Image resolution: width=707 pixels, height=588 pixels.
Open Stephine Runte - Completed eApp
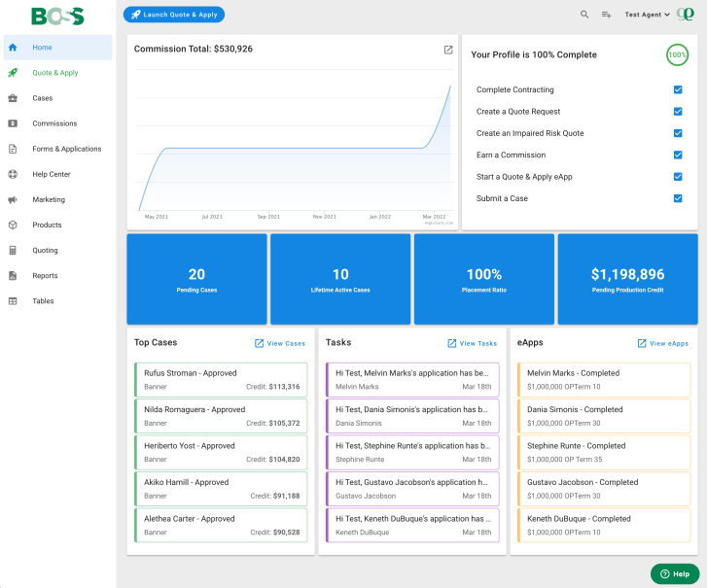(x=604, y=452)
